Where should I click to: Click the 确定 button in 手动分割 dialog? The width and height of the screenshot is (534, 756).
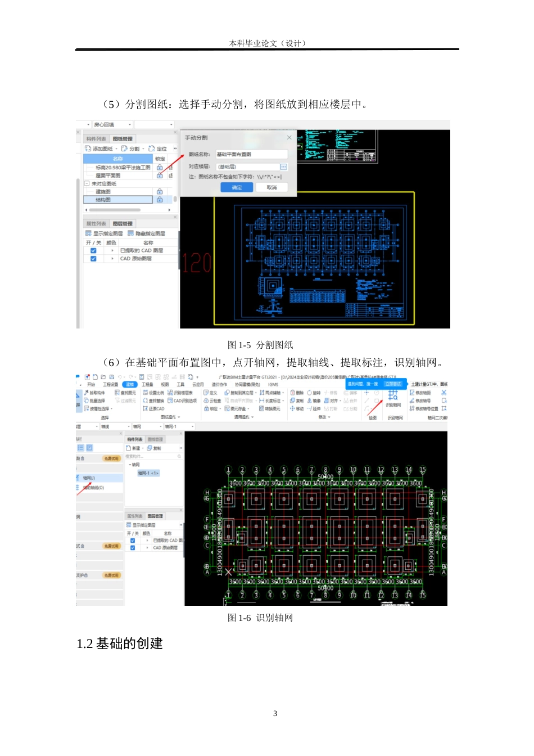pyautogui.click(x=236, y=187)
